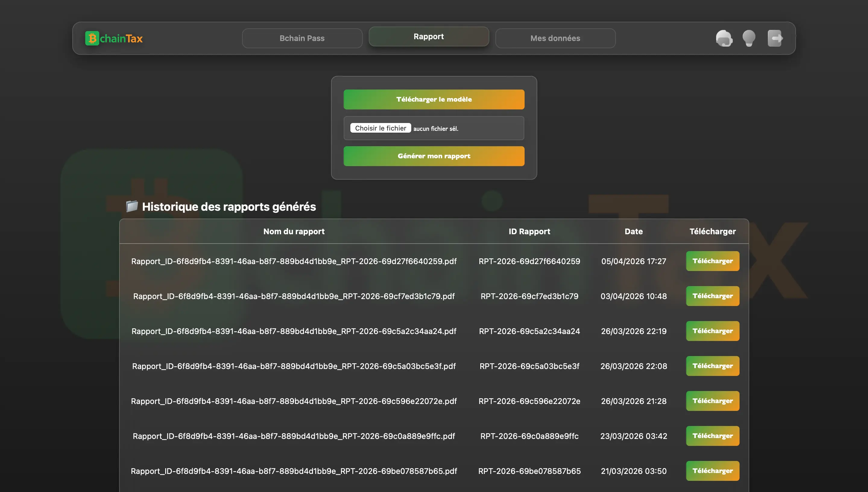868x492 pixels.
Task: Click the BchainTax logo
Action: [x=114, y=38]
